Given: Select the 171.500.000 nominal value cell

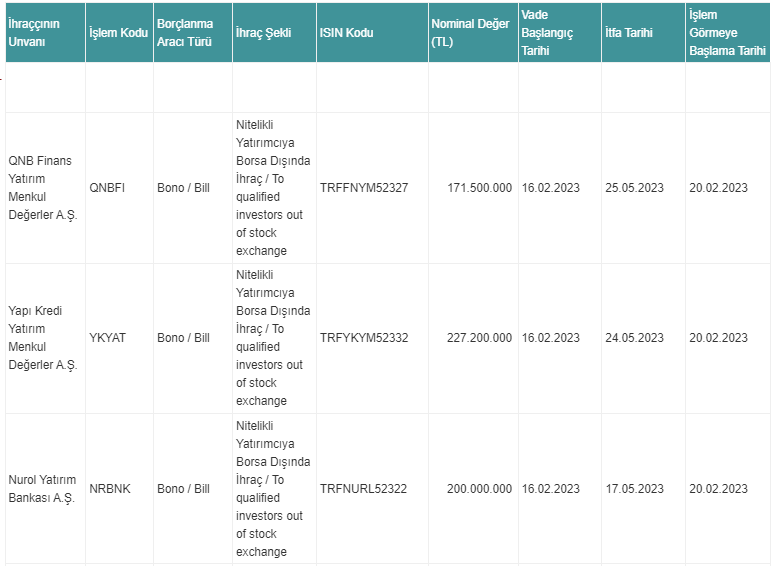Looking at the screenshot, I should tap(480, 188).
